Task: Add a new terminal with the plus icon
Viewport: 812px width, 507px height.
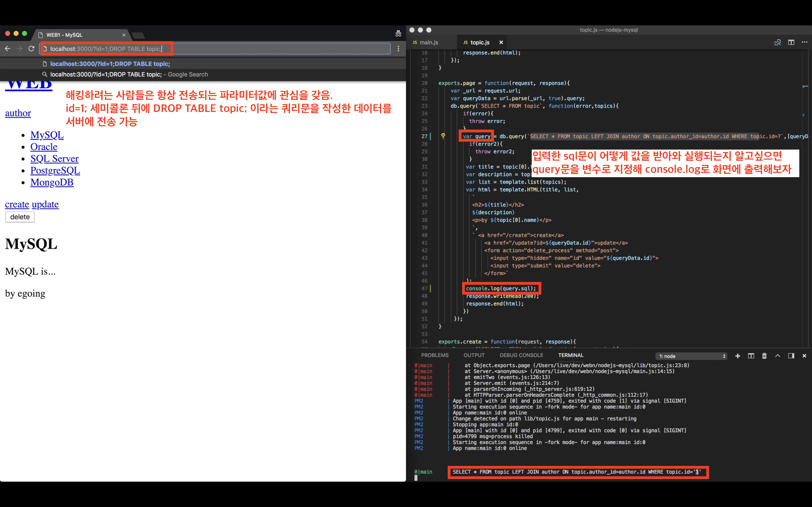Action: click(x=738, y=356)
